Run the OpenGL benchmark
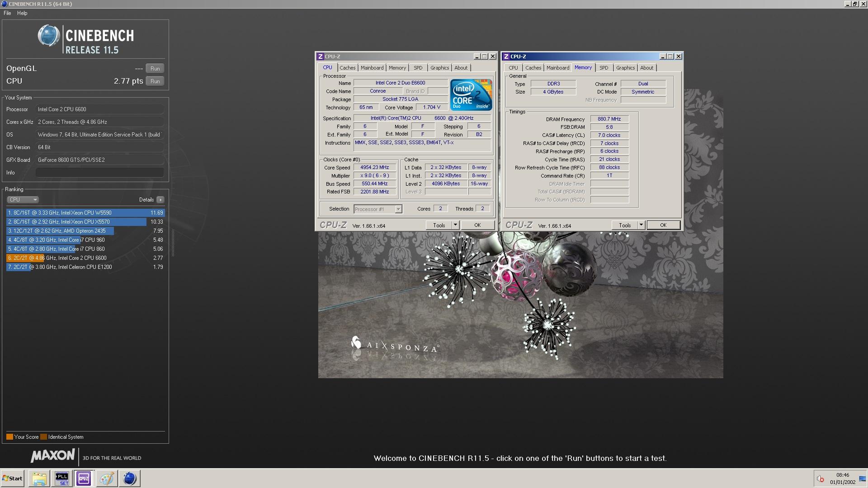Viewport: 868px width, 488px height. coord(155,69)
